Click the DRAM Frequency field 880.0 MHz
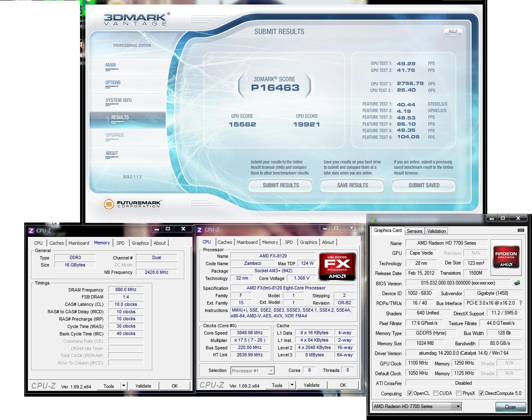This screenshot has height=420, width=532. [126, 289]
